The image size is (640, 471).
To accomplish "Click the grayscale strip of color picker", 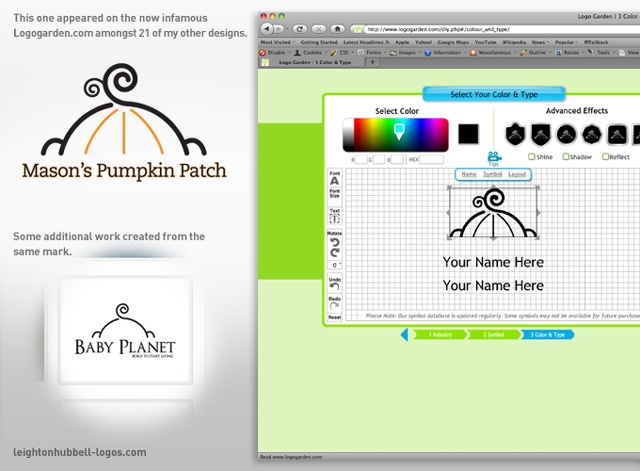I will coord(348,135).
